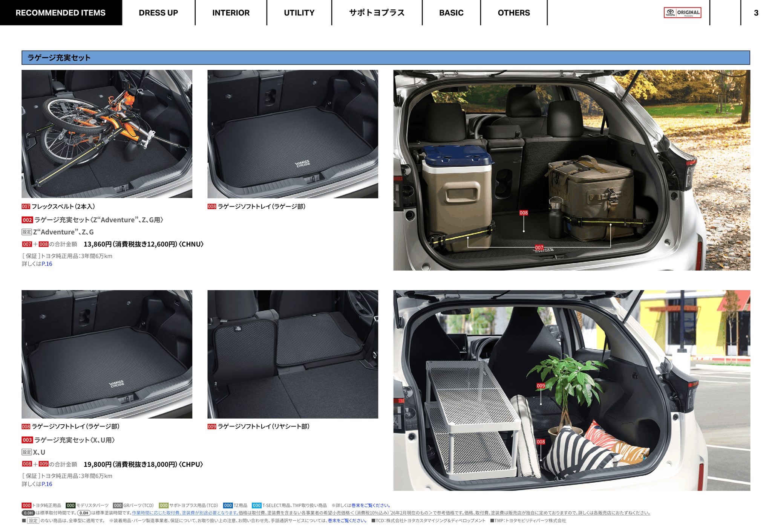Click the page number 3
Viewport: 772px width, 532px height.
pyautogui.click(x=756, y=13)
